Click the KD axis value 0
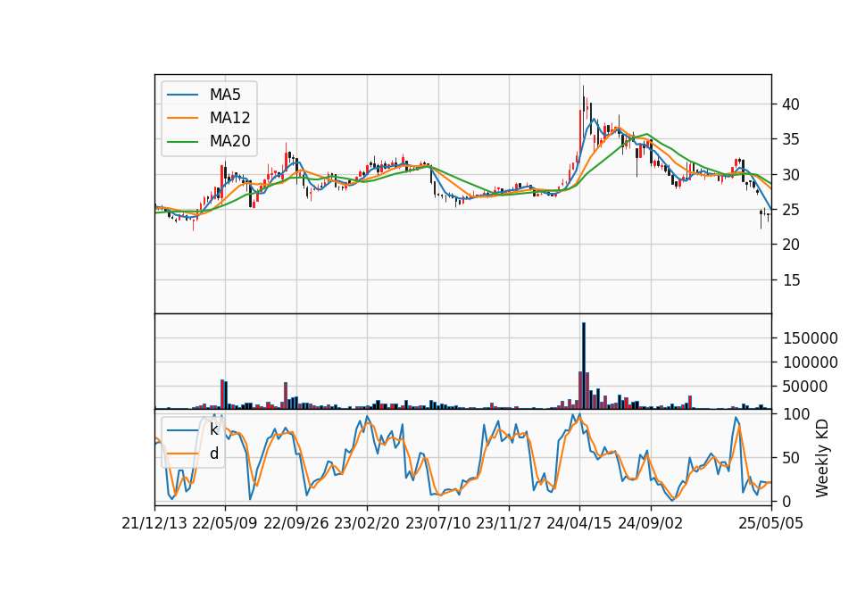The image size is (857, 616). 786,501
